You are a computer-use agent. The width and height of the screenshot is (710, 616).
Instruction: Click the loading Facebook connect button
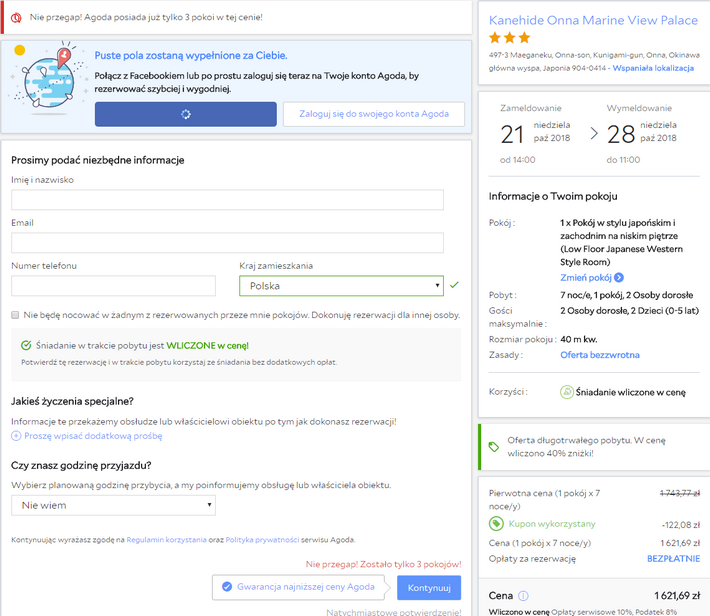(x=186, y=114)
